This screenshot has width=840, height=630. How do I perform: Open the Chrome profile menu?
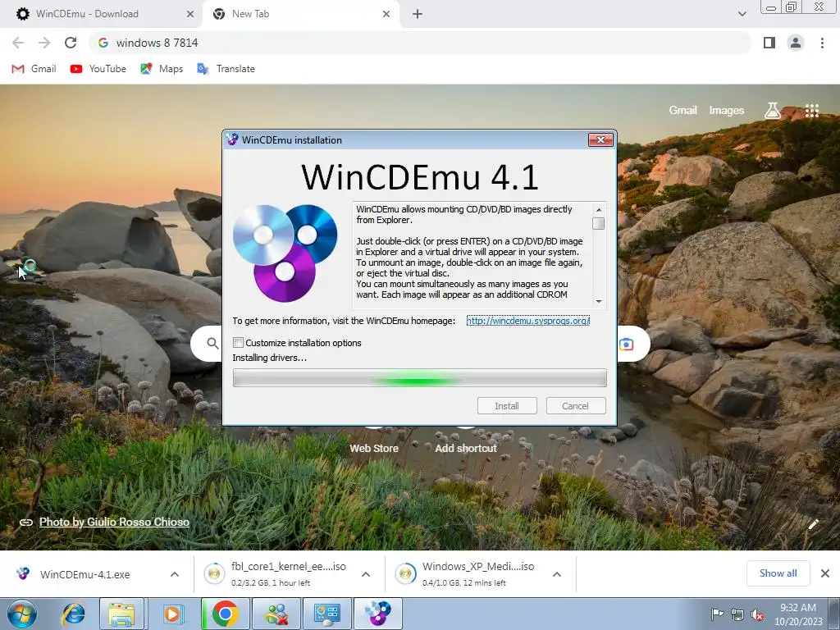click(796, 43)
